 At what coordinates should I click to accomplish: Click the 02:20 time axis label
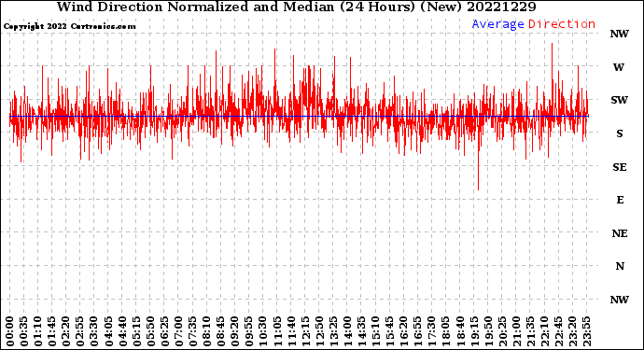click(66, 331)
